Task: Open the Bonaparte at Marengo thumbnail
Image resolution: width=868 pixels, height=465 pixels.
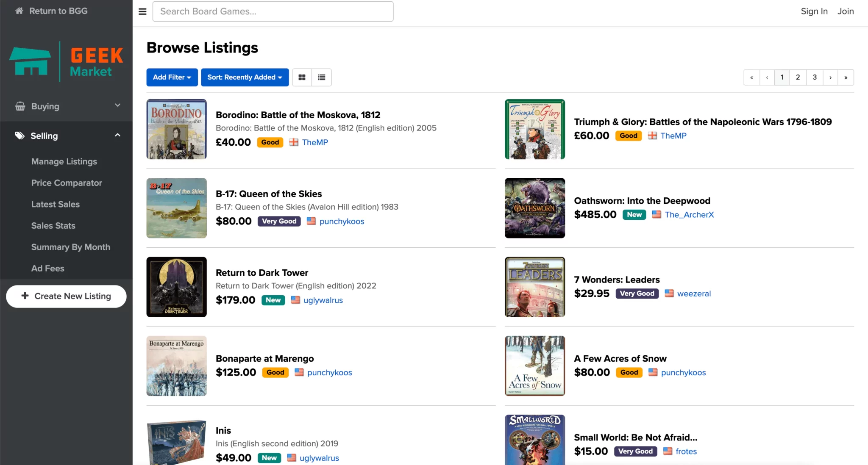Action: tap(177, 366)
